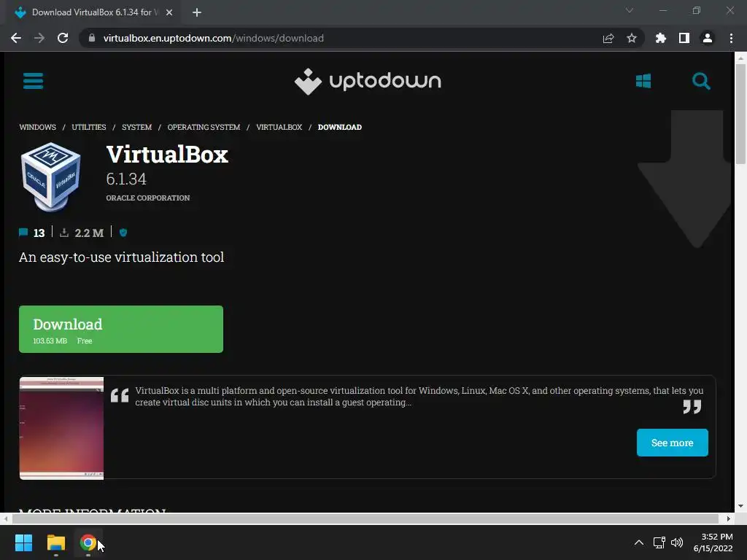
Task: Click the browser forward arrow
Action: 39,38
